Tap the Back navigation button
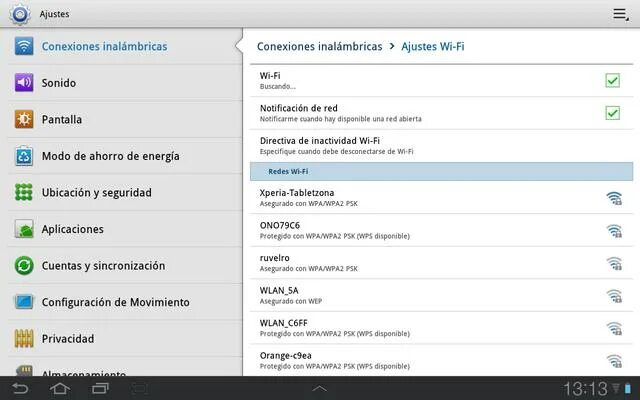The height and width of the screenshot is (400, 640). 20,388
